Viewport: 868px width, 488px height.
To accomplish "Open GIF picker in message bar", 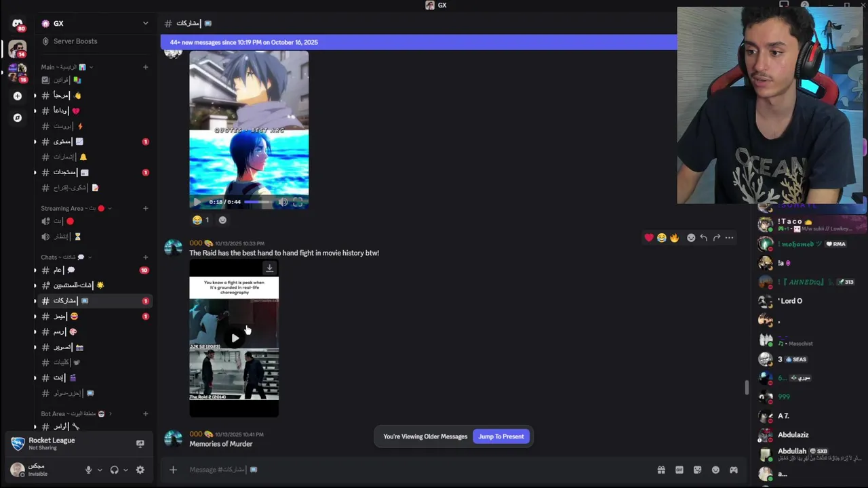I will point(679,470).
